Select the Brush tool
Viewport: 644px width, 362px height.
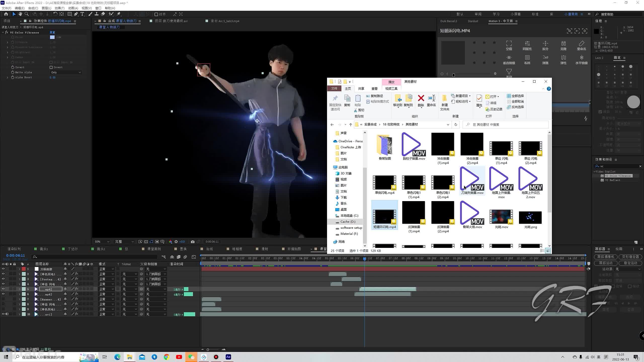(90, 14)
